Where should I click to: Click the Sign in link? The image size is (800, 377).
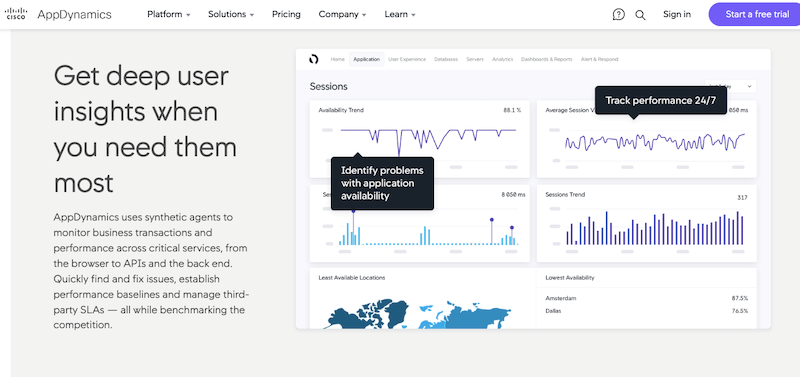click(677, 14)
